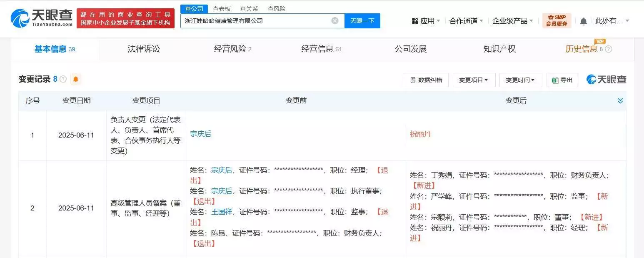Click the red promotional banner beside the logo
The height and width of the screenshot is (258, 644).
coord(125,18)
